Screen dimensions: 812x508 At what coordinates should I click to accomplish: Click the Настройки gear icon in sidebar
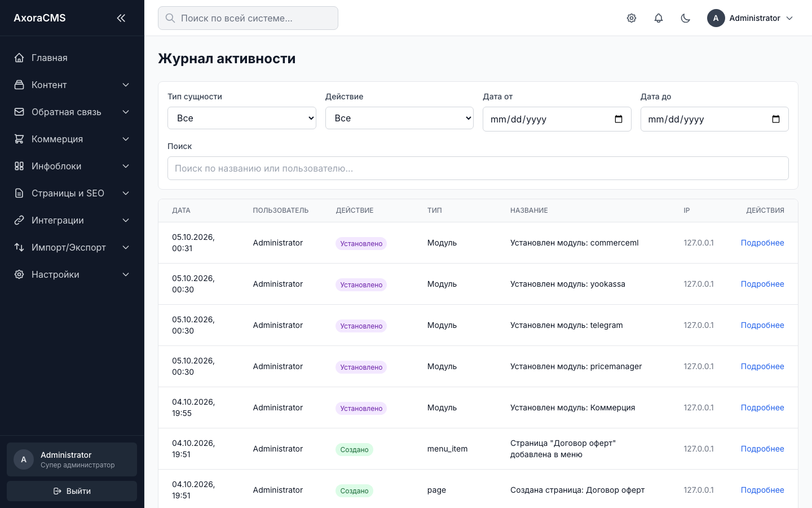pyautogui.click(x=19, y=274)
